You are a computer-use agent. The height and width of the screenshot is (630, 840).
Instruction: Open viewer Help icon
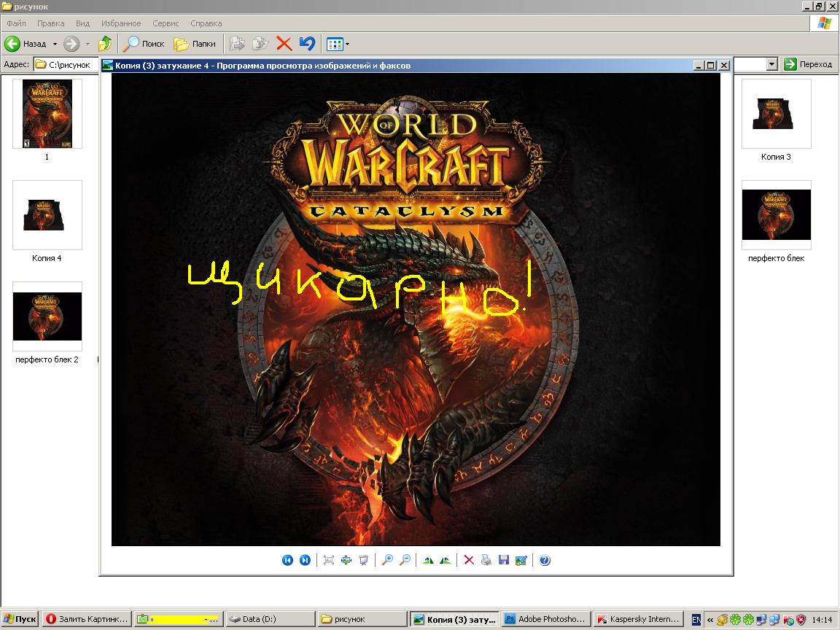pyautogui.click(x=545, y=560)
